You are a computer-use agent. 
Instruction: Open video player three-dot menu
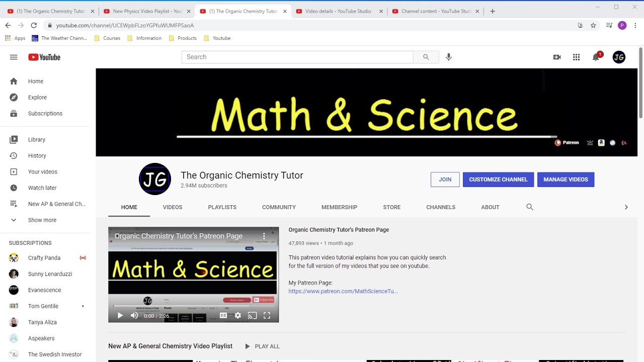click(x=264, y=236)
